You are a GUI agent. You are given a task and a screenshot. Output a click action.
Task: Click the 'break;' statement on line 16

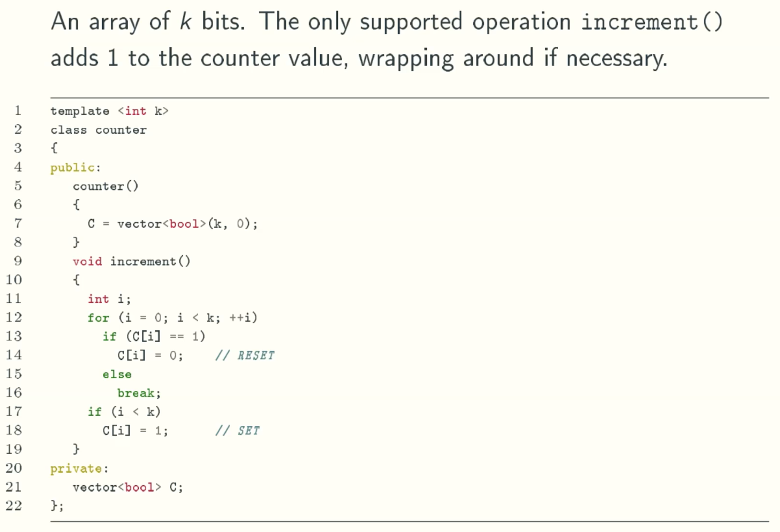[x=139, y=393]
